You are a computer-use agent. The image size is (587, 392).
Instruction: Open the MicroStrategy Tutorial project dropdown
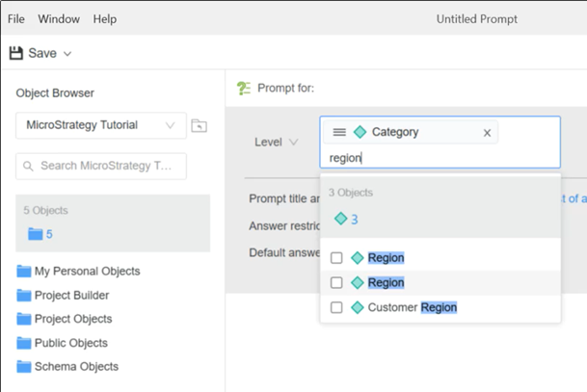tap(100, 125)
